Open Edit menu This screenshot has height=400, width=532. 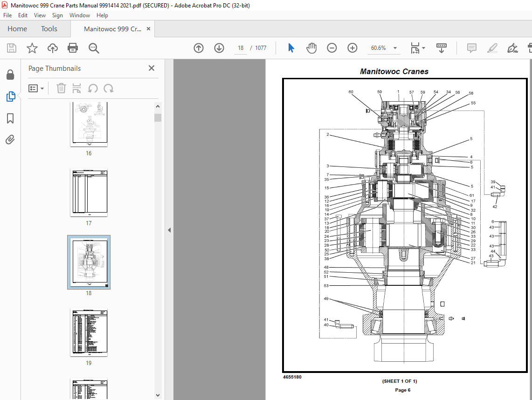[23, 15]
